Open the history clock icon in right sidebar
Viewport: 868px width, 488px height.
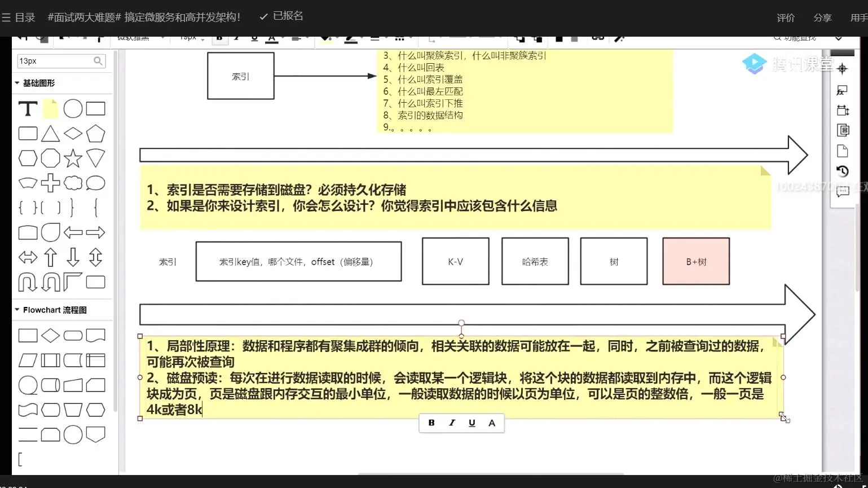[843, 171]
